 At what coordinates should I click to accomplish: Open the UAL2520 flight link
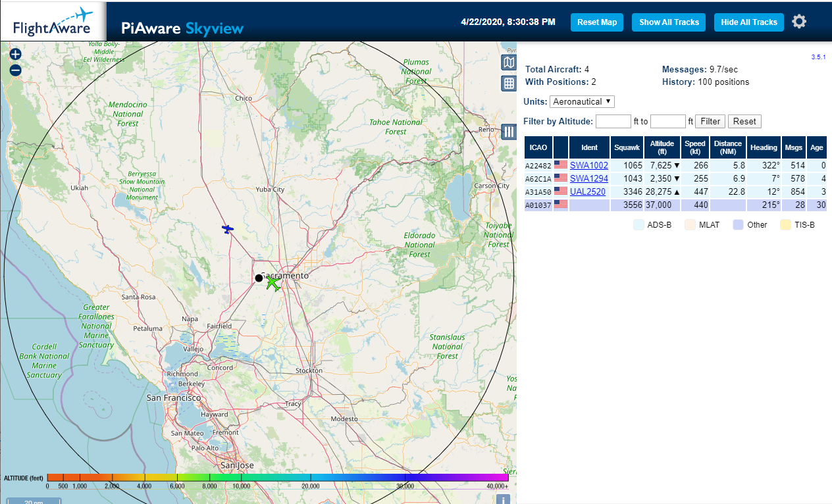point(587,191)
